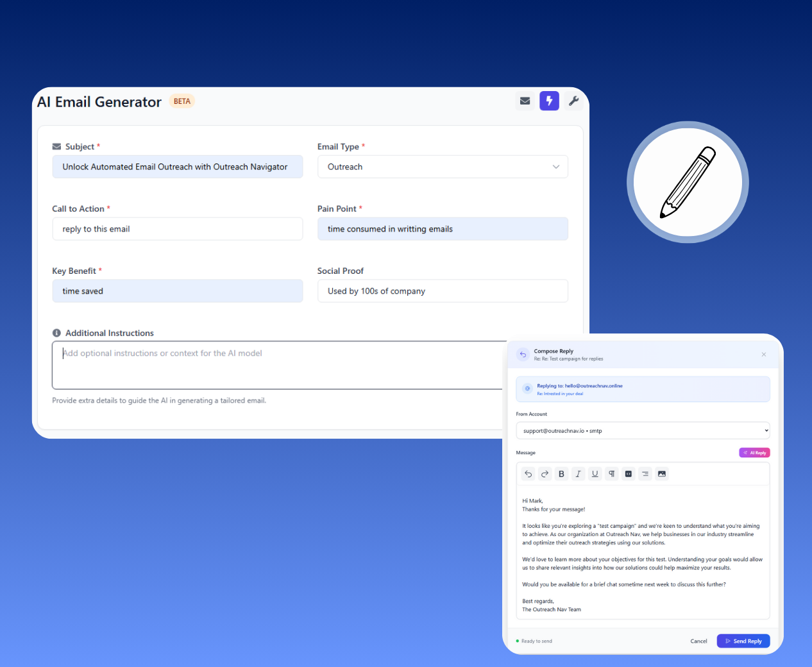Click the paragraph mark formatting icon
Screen dimensions: 812x667
point(611,473)
